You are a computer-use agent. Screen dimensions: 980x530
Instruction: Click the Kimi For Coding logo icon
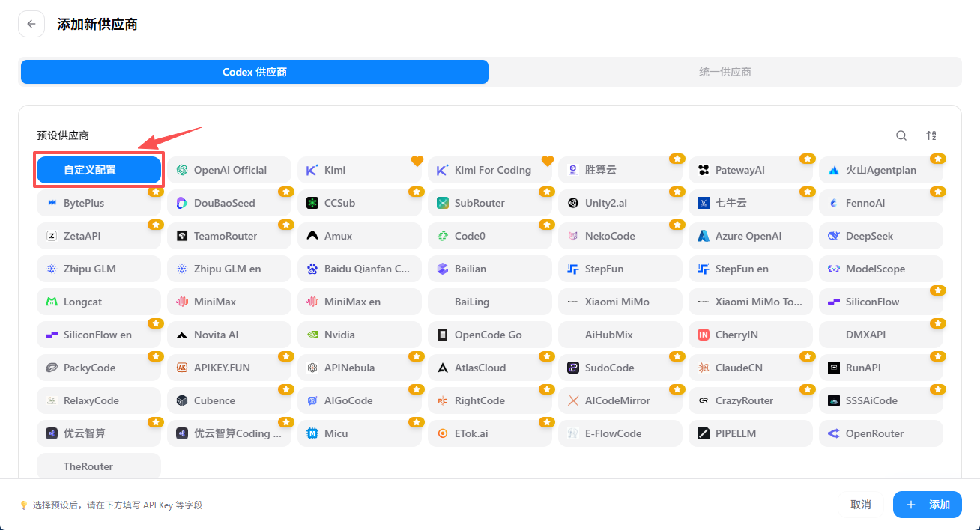click(442, 170)
